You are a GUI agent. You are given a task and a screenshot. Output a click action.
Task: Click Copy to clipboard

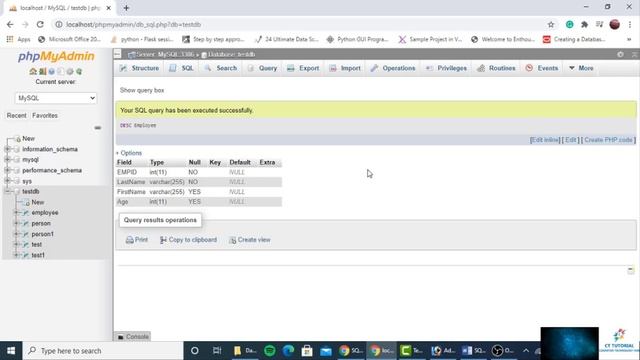189,240
